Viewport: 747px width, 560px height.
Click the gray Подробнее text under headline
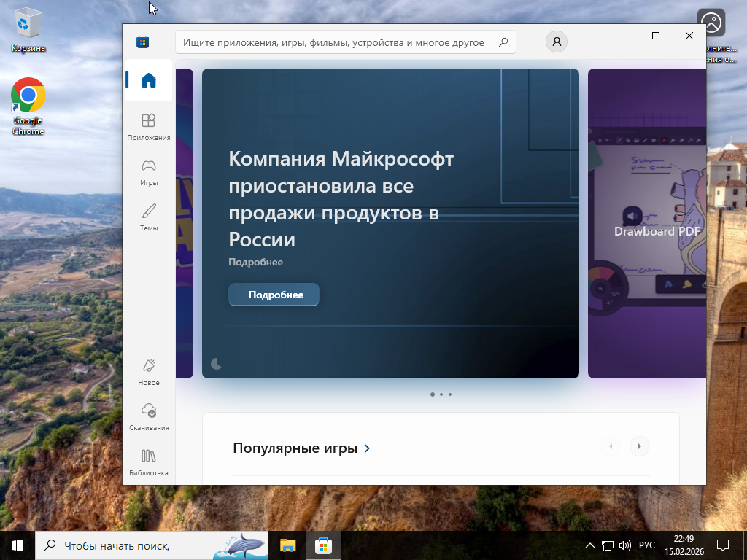pyautogui.click(x=256, y=262)
